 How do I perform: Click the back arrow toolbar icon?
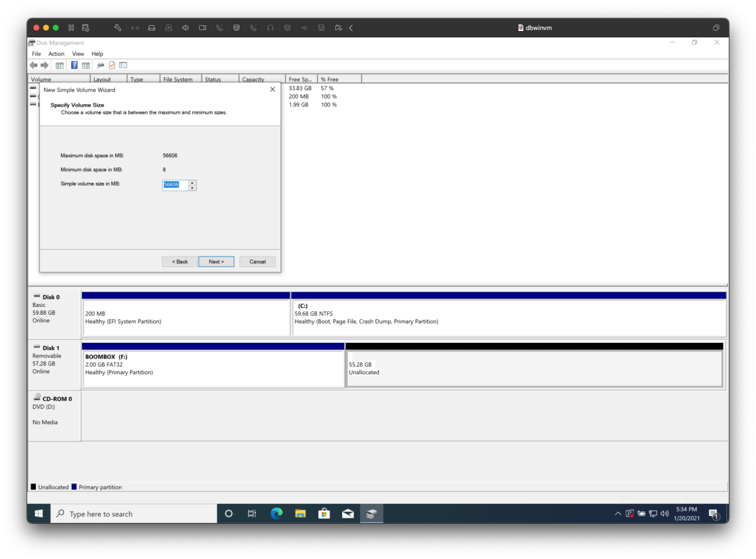(33, 65)
